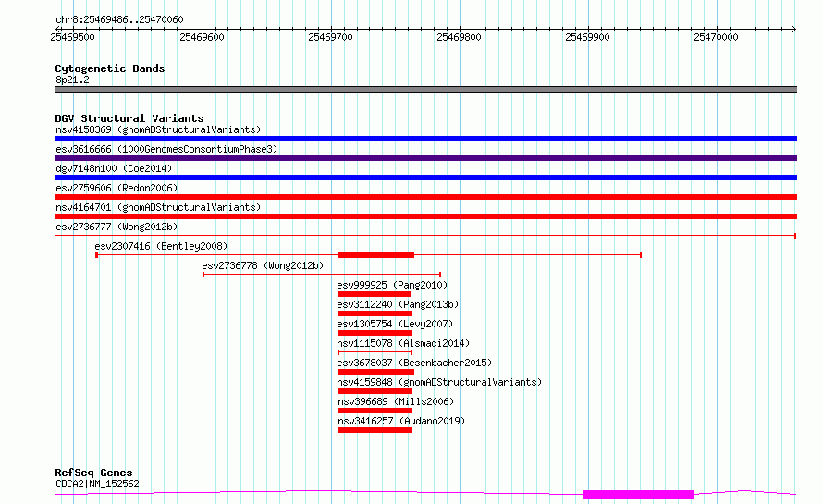Screen dimensions: 823x504
Task: Click the esv3678037 Besenbacher2015 label
Action: (x=414, y=363)
